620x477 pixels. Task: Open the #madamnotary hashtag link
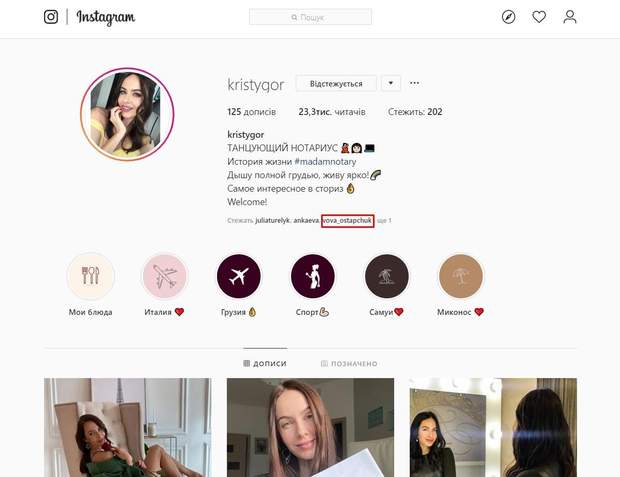325,161
